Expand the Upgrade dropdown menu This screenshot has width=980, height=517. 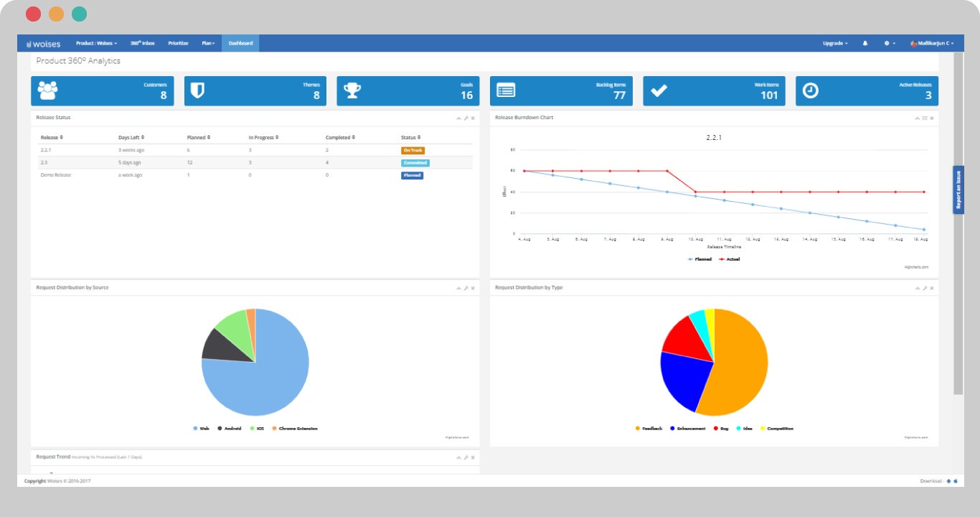835,43
